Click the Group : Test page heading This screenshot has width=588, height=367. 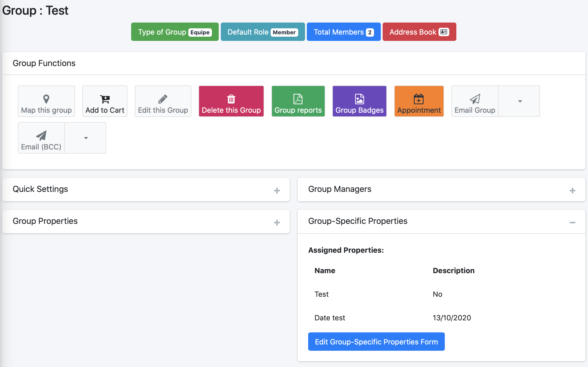pyautogui.click(x=35, y=10)
